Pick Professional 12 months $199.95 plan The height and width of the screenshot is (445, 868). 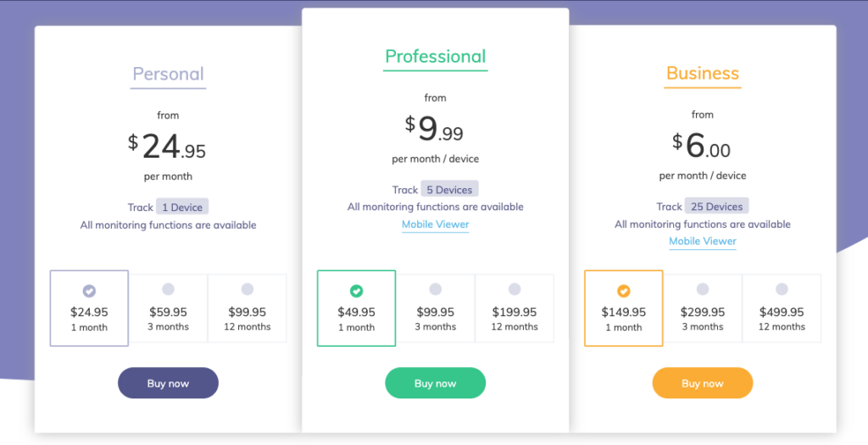click(515, 309)
